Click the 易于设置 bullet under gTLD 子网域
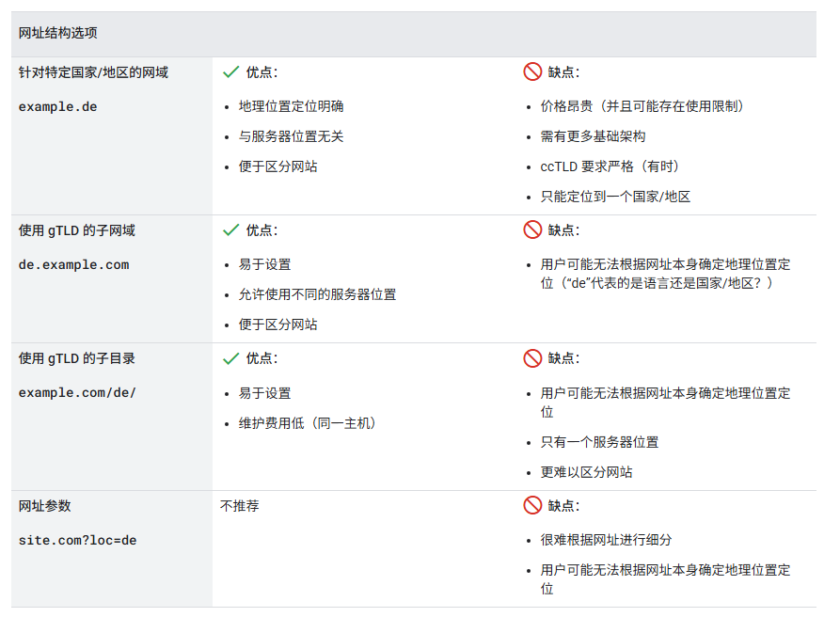 266,264
